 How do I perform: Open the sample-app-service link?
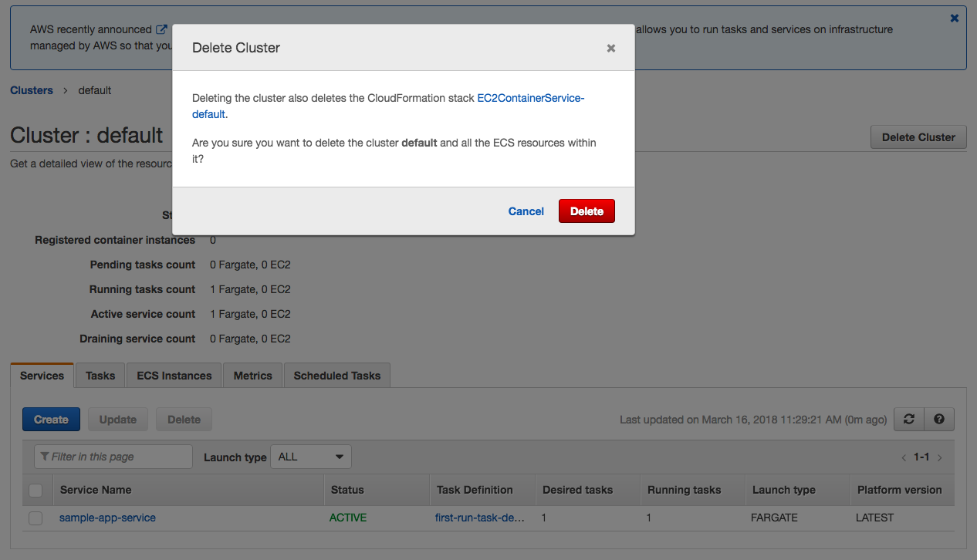tap(107, 518)
